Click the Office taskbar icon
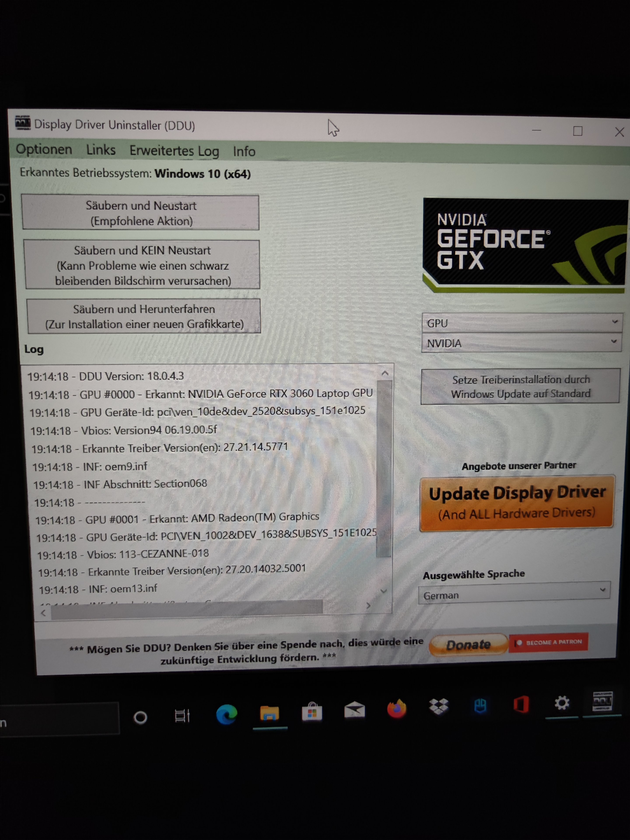Screen dimensions: 630x840 click(x=521, y=705)
